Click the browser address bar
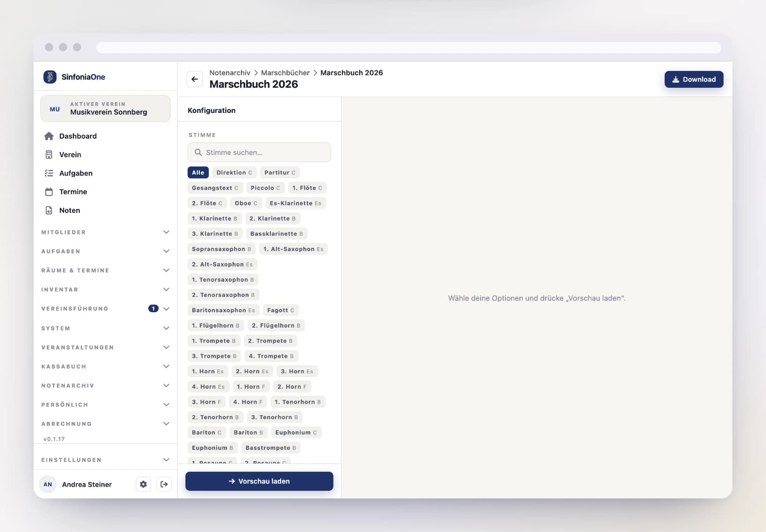This screenshot has width=766, height=532. pos(408,48)
